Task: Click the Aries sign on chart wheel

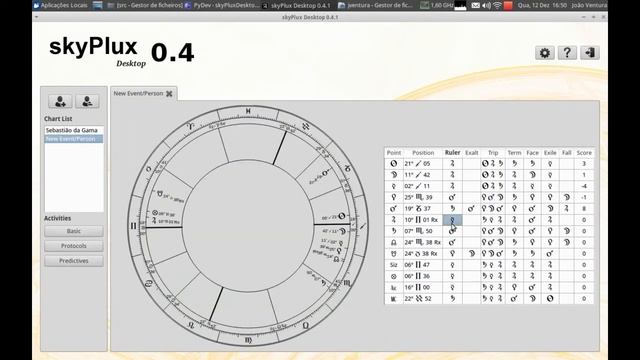Action: [191, 126]
